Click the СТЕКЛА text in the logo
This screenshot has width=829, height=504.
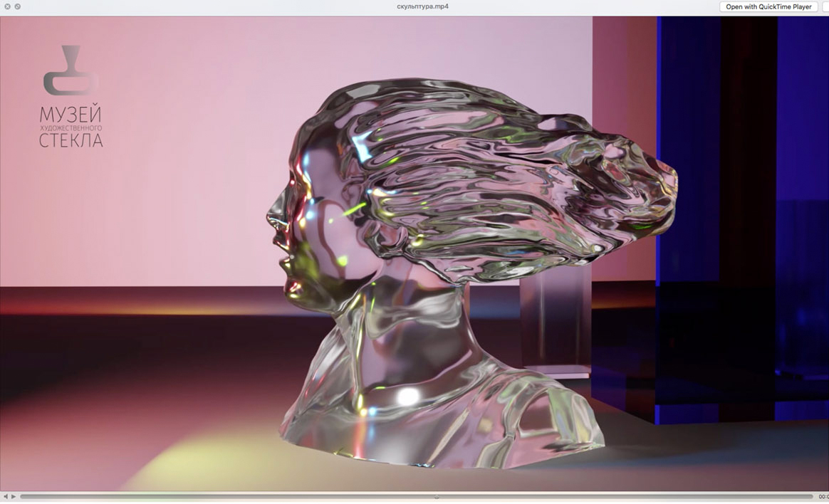tap(71, 140)
